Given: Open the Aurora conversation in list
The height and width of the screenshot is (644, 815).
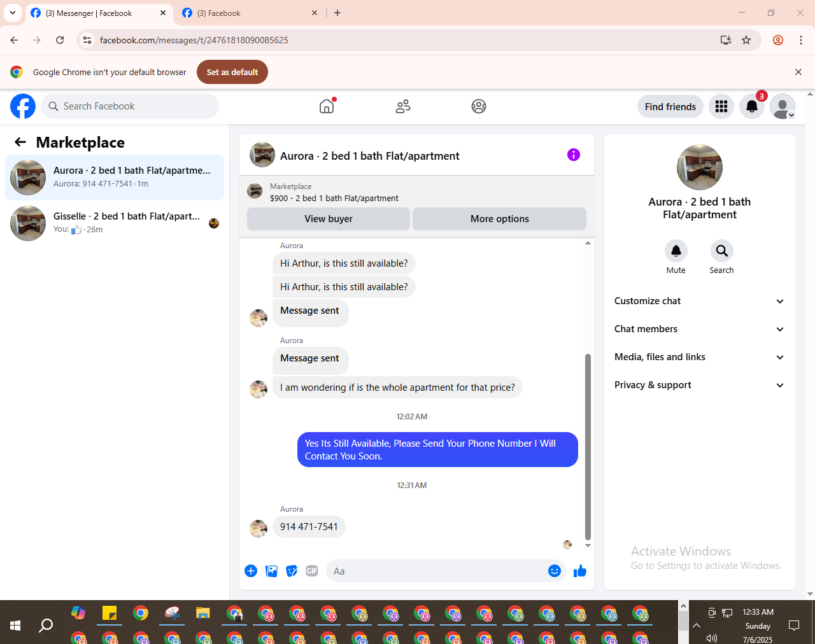Looking at the screenshot, I should click(x=115, y=178).
